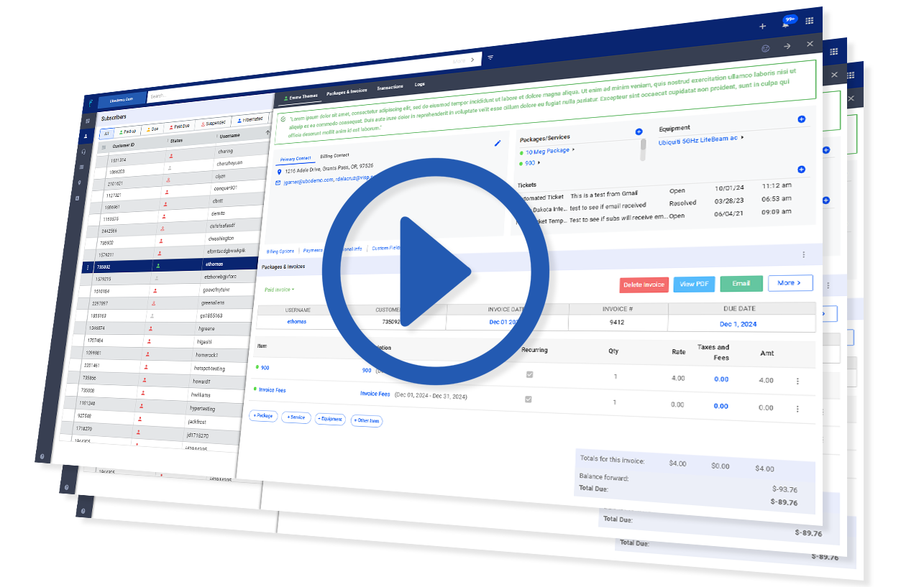Open the Emma Thomas tab
Image resolution: width=924 pixels, height=587 pixels.
click(300, 96)
